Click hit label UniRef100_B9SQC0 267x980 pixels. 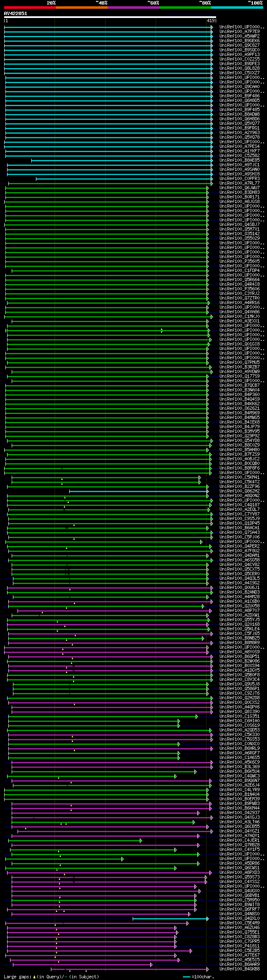coord(239,50)
